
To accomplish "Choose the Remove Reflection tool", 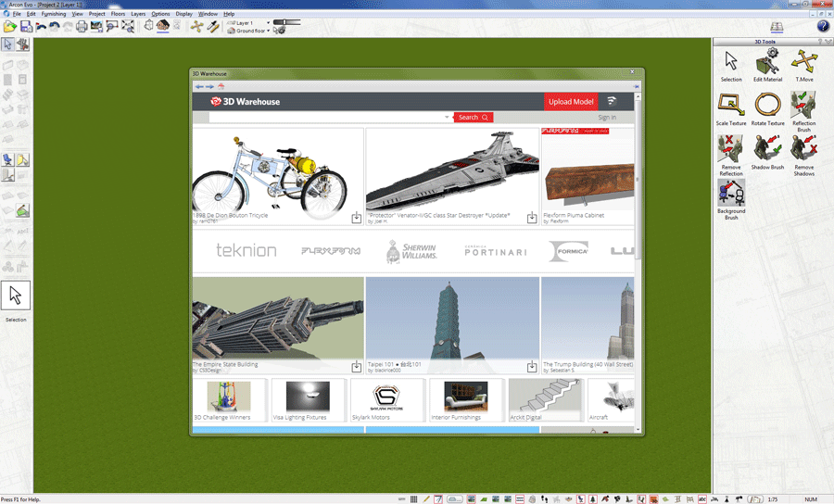I will (x=731, y=155).
